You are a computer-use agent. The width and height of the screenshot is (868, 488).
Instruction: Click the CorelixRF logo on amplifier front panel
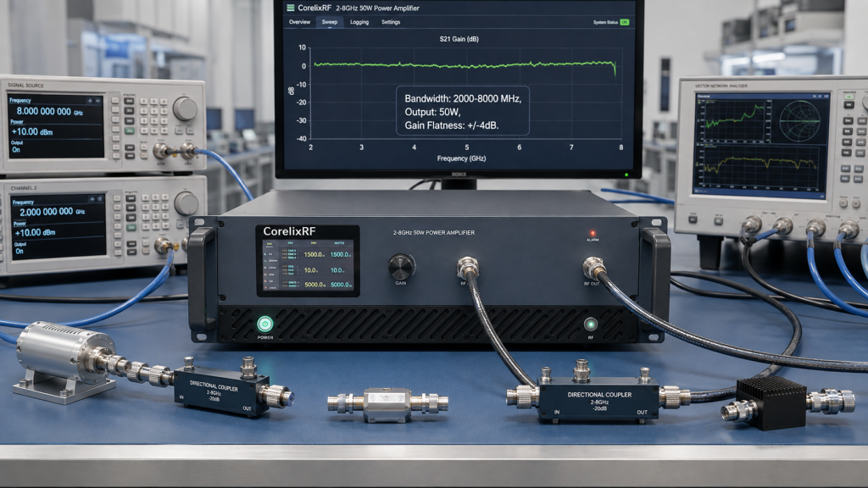289,231
